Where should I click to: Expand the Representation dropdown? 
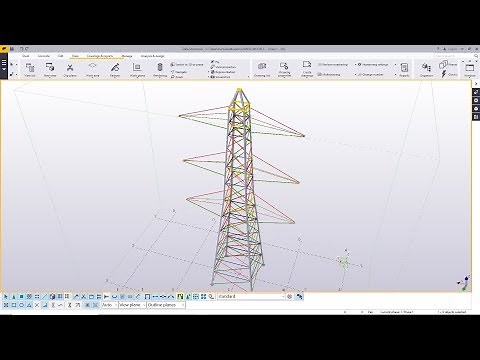click(x=209, y=72)
